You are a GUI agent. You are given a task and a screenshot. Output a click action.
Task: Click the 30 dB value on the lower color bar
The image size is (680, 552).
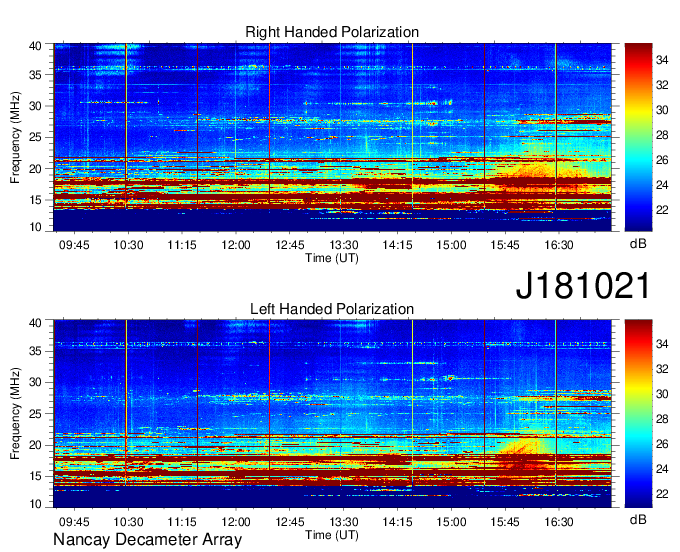[662, 394]
